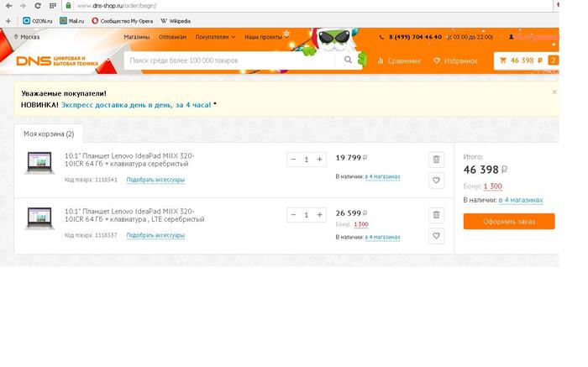Image resolution: width=588 pixels, height=367 pixels.
Task: Close the Уважаемые покупатели notice
Action: 554,92
